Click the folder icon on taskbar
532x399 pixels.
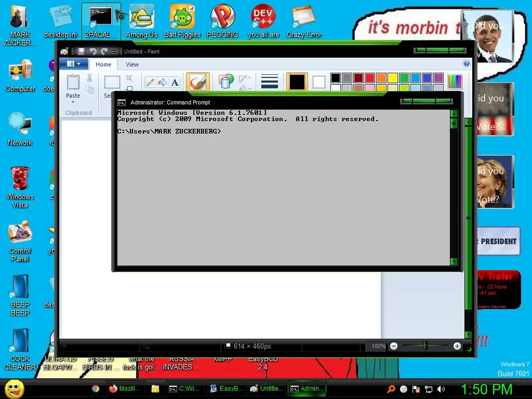[155, 389]
